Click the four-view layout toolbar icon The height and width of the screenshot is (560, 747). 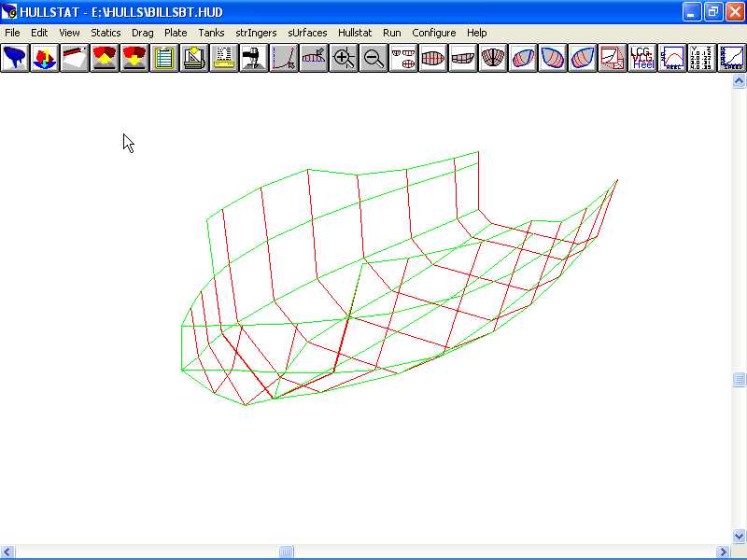[403, 58]
